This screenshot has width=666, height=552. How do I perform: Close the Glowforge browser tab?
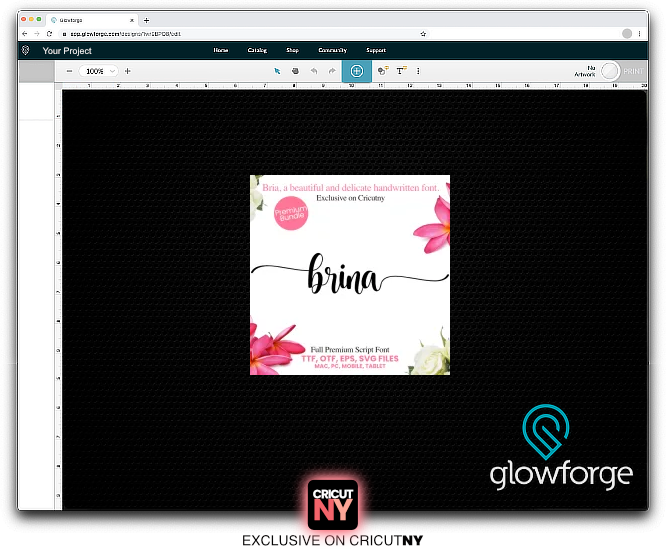pyautogui.click(x=132, y=20)
